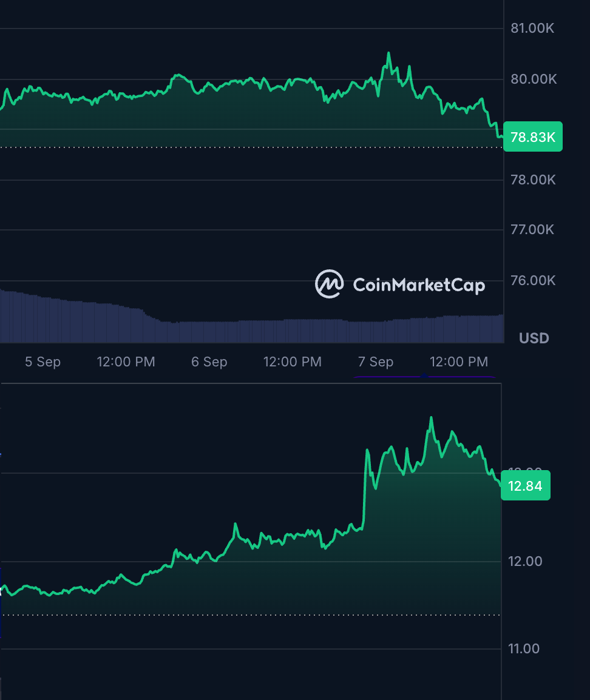The width and height of the screenshot is (590, 700).
Task: Click the USD currency label
Action: tap(534, 338)
